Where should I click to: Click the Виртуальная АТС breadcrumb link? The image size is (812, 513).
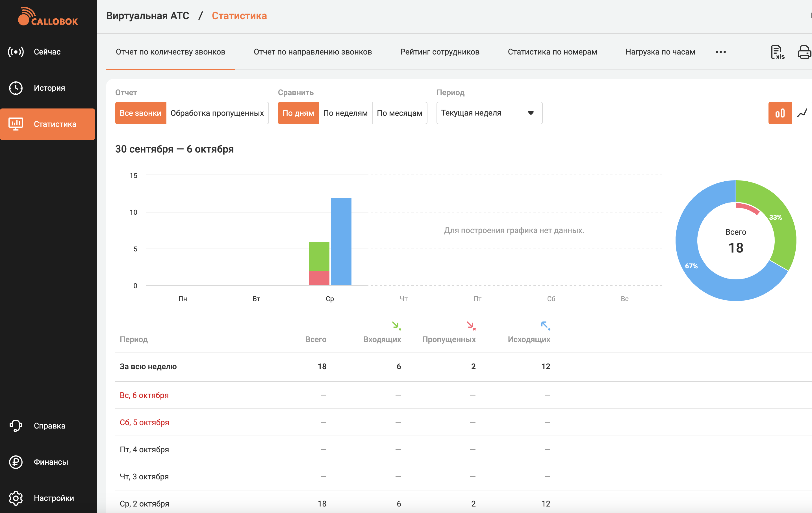click(x=148, y=16)
